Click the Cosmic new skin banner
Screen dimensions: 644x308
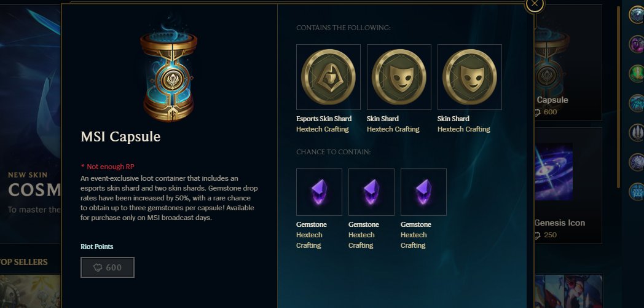pyautogui.click(x=31, y=123)
